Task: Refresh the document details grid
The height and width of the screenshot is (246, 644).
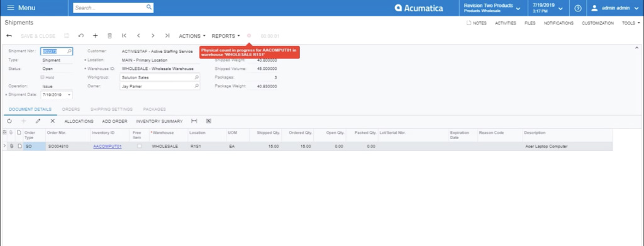Action: (9, 121)
